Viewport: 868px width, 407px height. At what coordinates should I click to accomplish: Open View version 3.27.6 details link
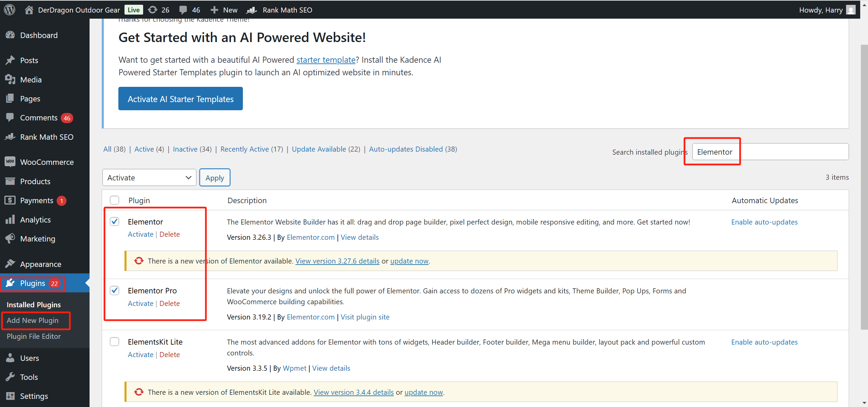pos(337,261)
